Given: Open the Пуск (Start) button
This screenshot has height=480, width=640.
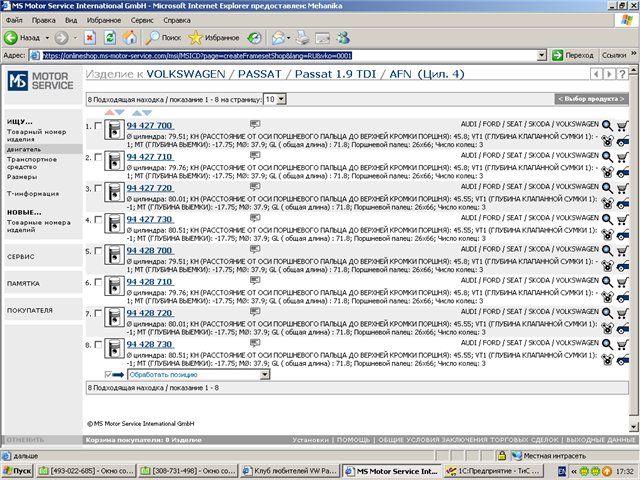Looking at the screenshot, I should (x=17, y=471).
